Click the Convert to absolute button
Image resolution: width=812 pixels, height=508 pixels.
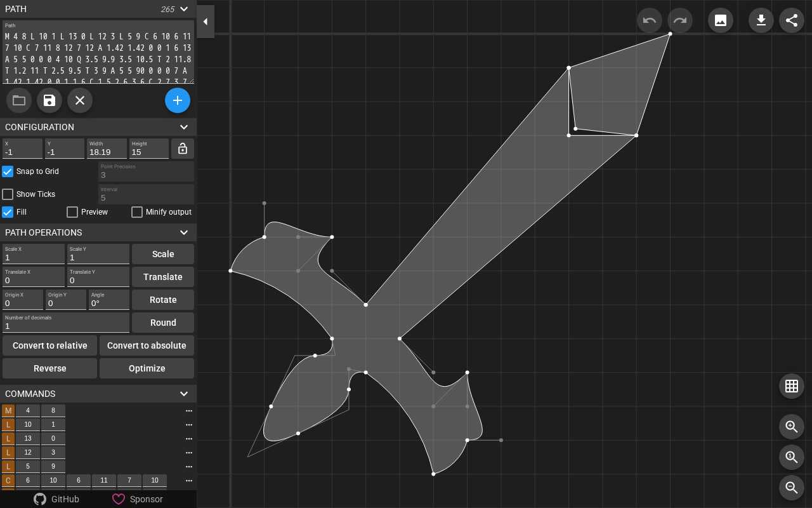point(147,345)
